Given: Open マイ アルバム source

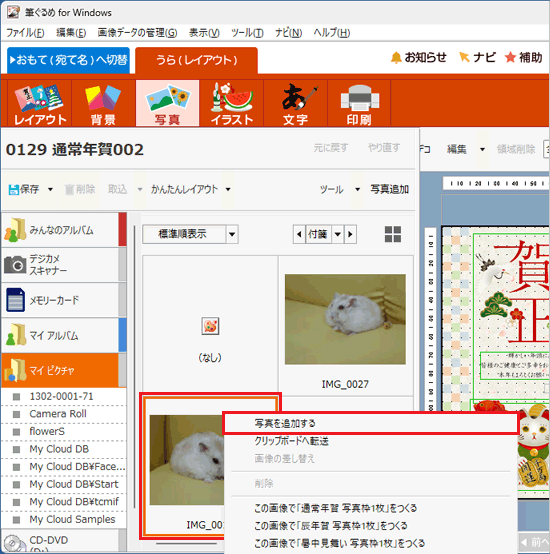Looking at the screenshot, I should click(64, 335).
